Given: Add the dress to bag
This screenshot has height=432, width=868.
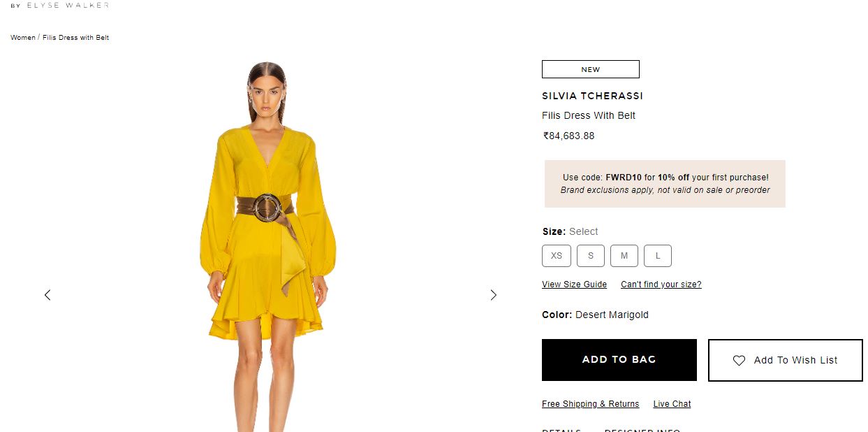Looking at the screenshot, I should (619, 360).
